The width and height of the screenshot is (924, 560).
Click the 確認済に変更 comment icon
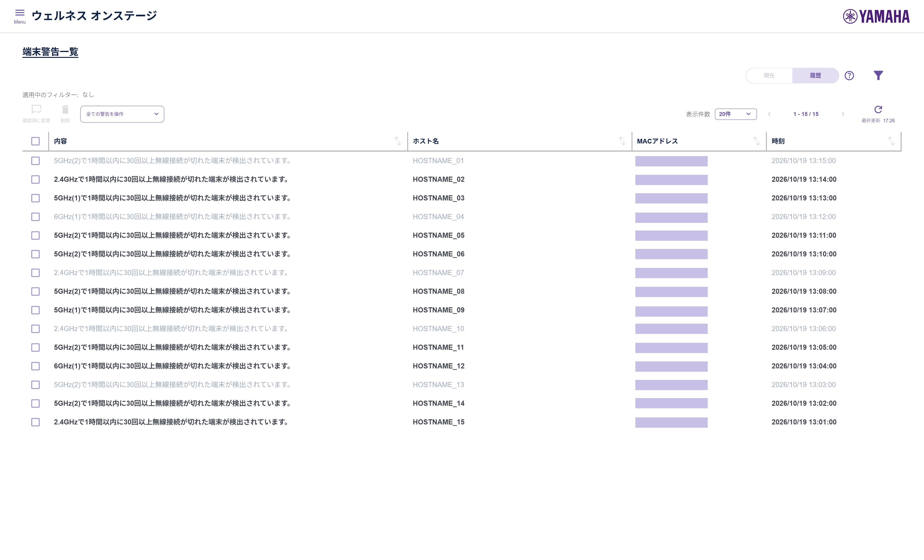[36, 109]
